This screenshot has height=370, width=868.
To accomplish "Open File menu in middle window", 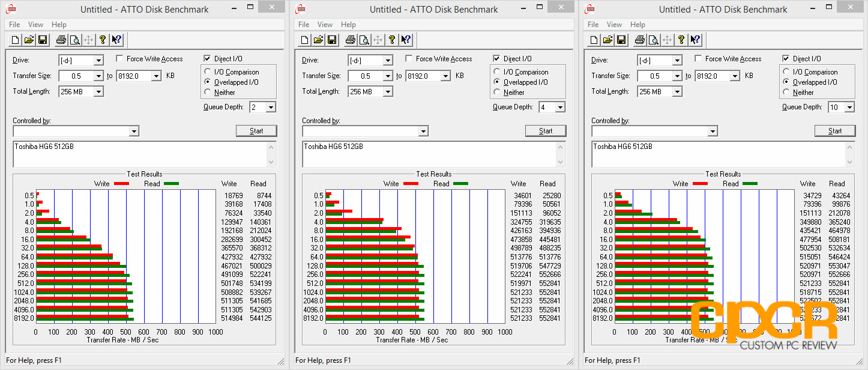I will coord(304,25).
